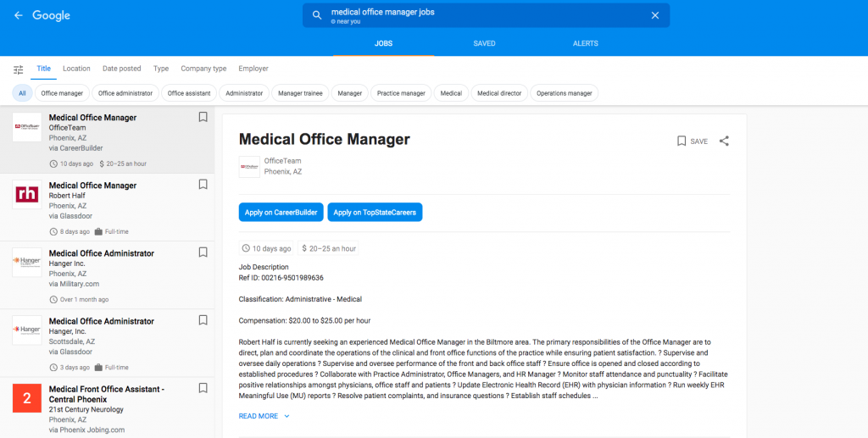The image size is (868, 438).
Task: Expand description with READ MORE
Action: pos(264,416)
